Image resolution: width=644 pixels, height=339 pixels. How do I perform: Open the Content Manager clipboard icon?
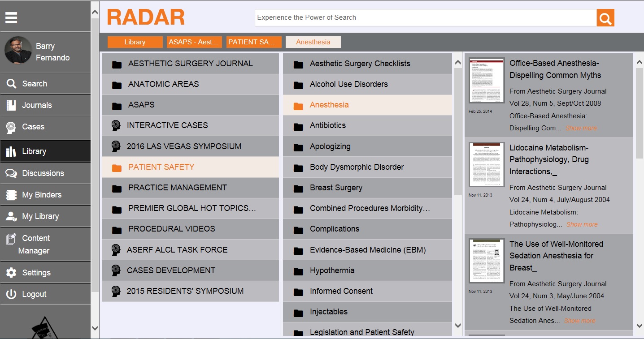tap(11, 239)
